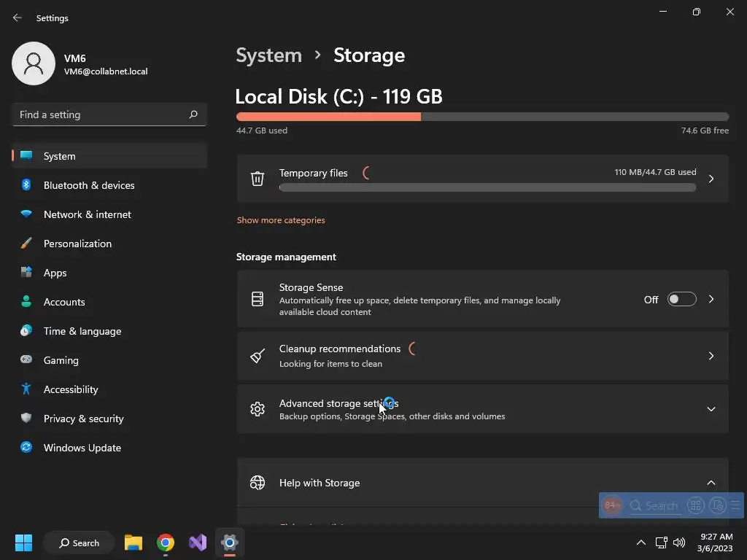The image size is (747, 560).
Task: Click the Storage Sense drive icon
Action: [x=258, y=299]
